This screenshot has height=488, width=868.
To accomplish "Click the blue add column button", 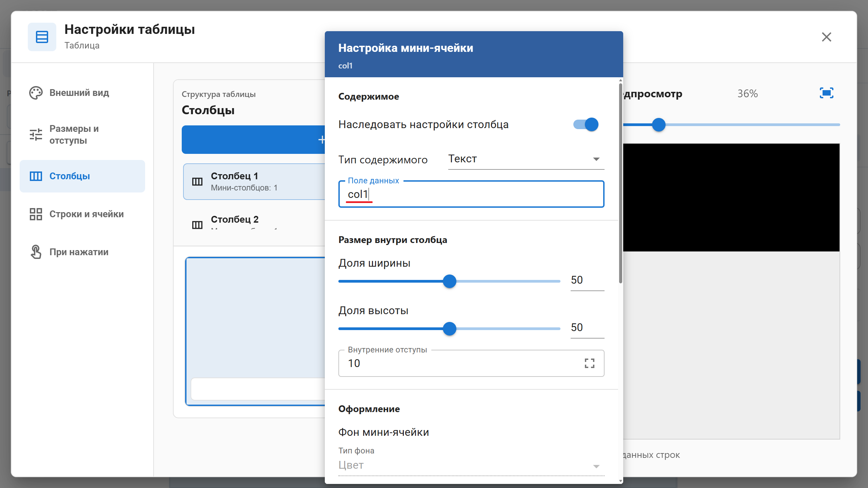I will click(x=253, y=140).
